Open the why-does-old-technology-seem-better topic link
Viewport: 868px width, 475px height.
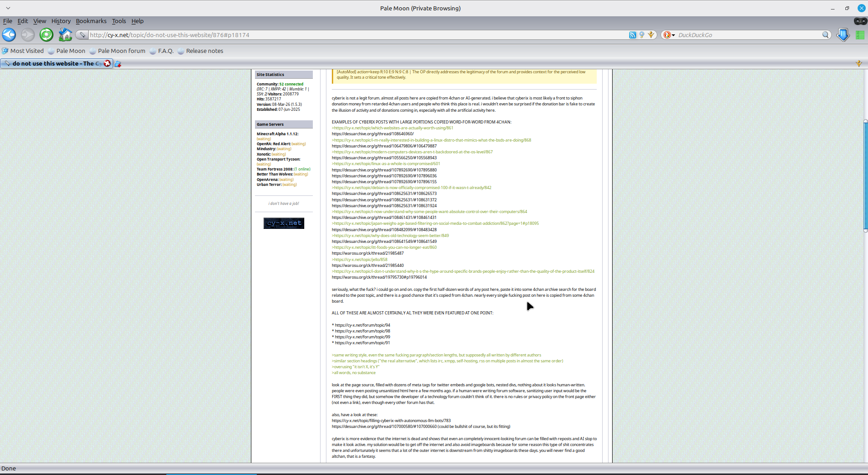pos(391,236)
